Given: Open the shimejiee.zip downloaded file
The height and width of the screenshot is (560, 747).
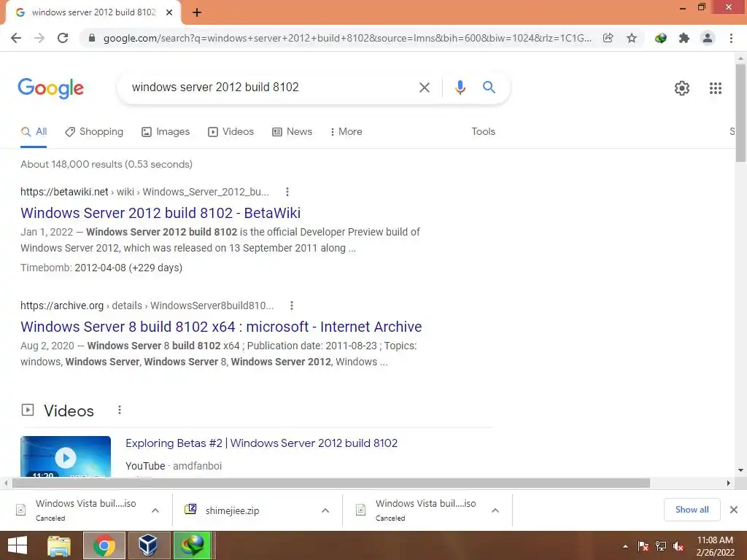Looking at the screenshot, I should click(x=233, y=510).
